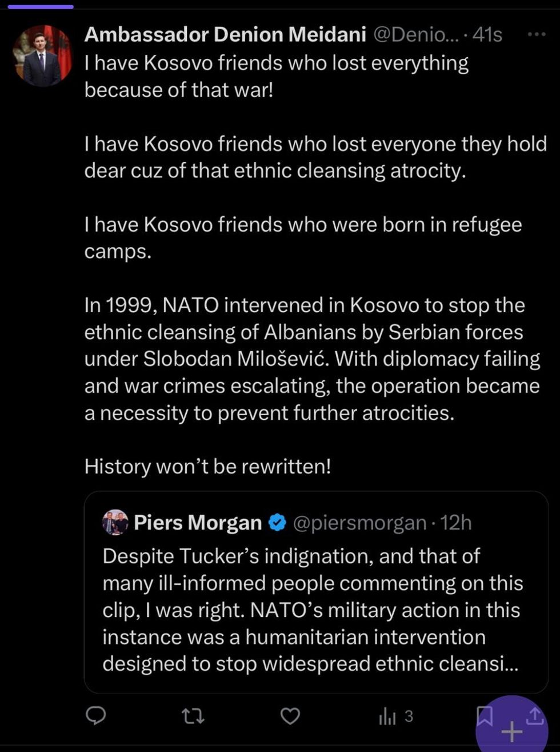Image resolution: width=560 pixels, height=752 pixels.
Task: Open the quoted tweet about NATO's military action
Action: click(x=311, y=610)
